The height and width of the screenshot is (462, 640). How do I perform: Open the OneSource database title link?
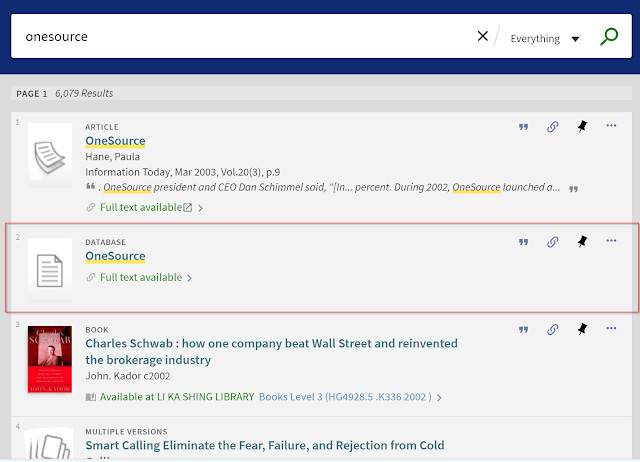115,256
